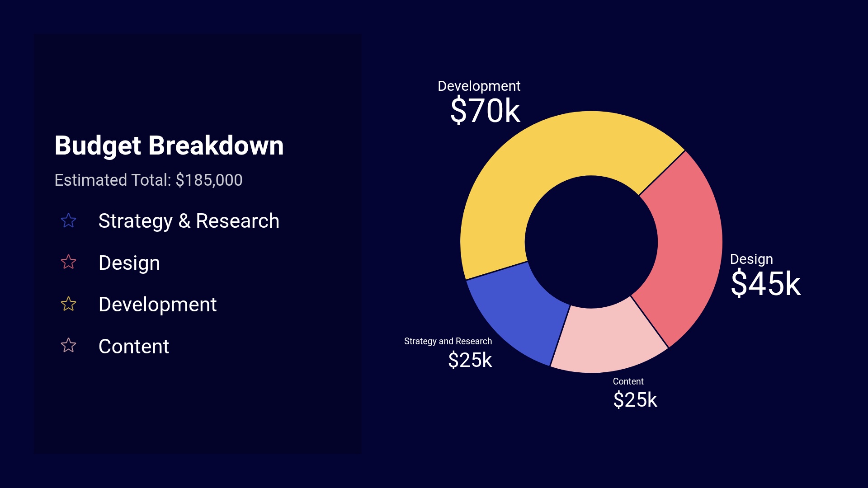Toggle the Strategy & Research list item

(189, 221)
